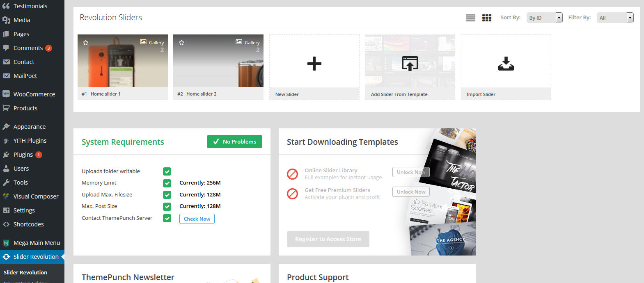644x283 pixels.
Task: Click the Plugins update badge 1
Action: (x=39, y=155)
